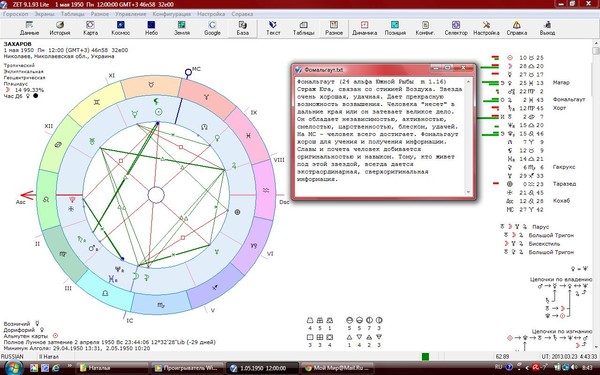Select the Карта toolbar icon
The width and height of the screenshot is (600, 375).
90,28
